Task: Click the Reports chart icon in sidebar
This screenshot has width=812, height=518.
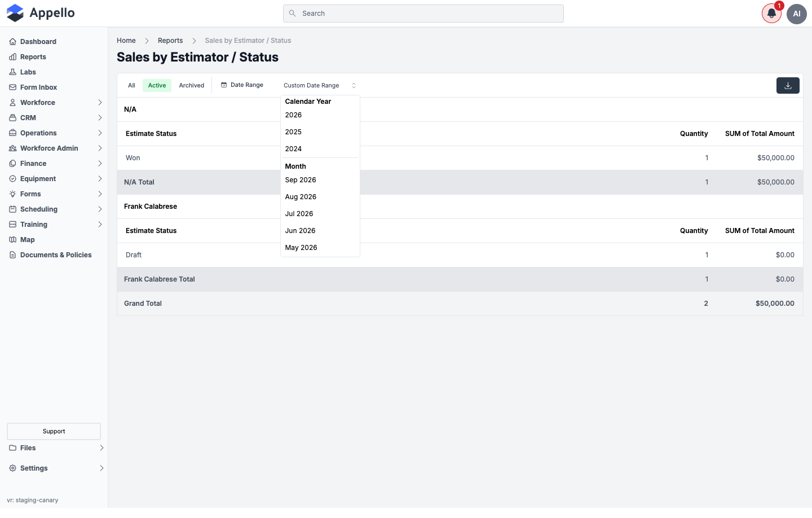Action: click(x=12, y=57)
